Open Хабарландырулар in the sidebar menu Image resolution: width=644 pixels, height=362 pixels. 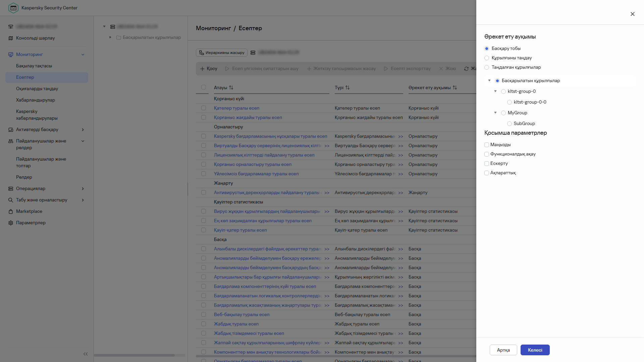point(36,100)
